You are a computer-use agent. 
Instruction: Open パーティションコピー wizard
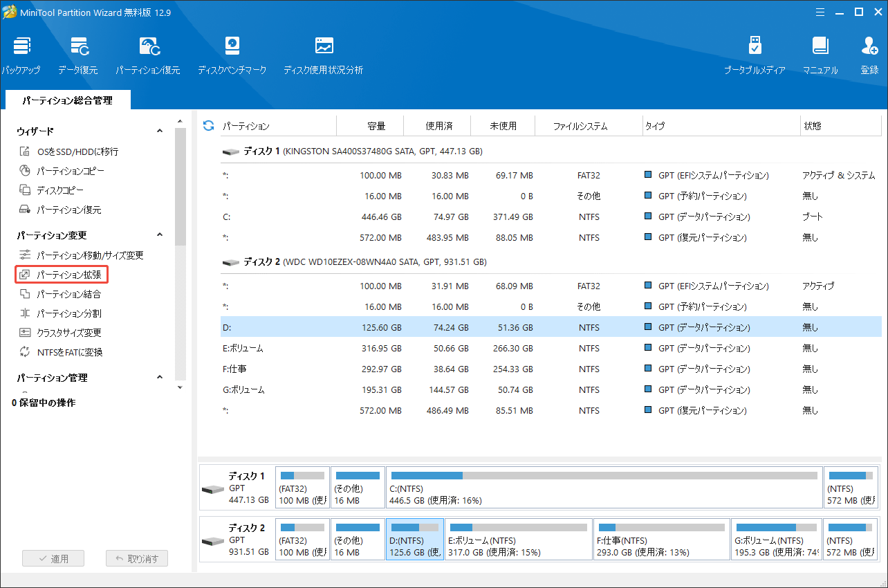coord(62,171)
